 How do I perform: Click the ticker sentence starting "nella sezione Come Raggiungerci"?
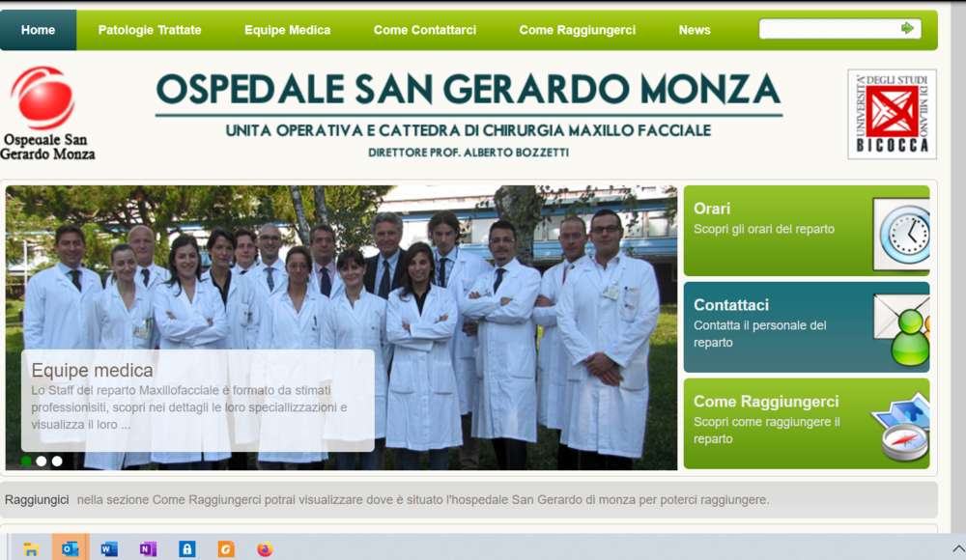(423, 499)
